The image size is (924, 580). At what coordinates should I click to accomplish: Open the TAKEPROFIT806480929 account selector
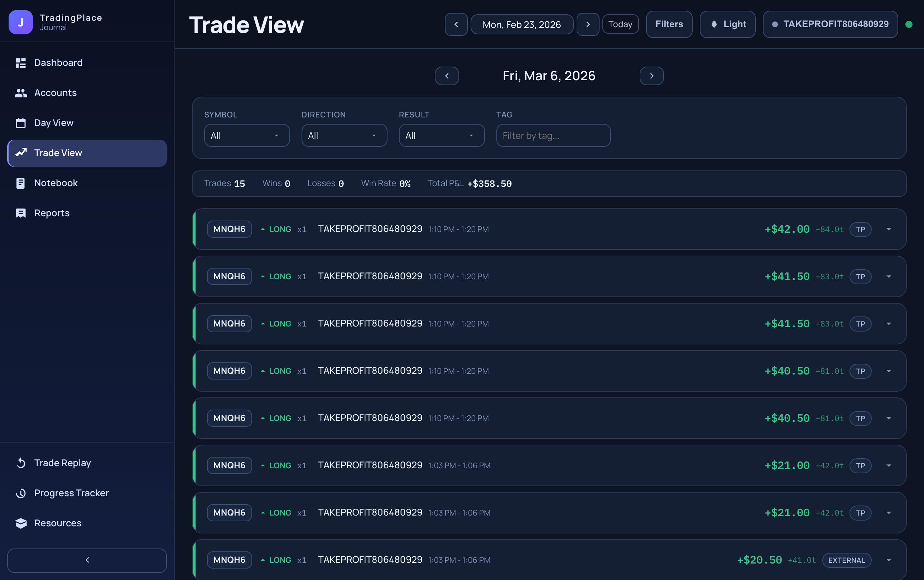[x=830, y=24]
